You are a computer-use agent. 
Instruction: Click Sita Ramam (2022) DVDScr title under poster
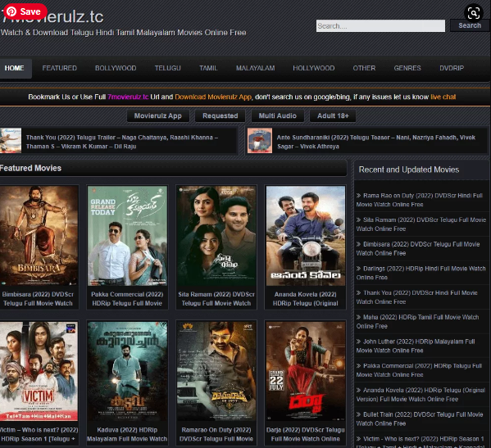coord(216,299)
